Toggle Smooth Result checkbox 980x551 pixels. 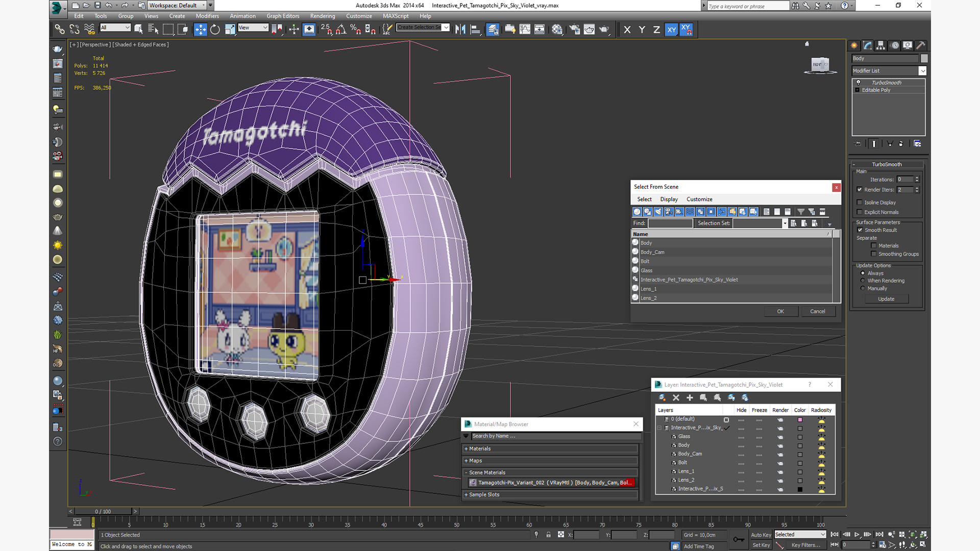[x=860, y=230]
